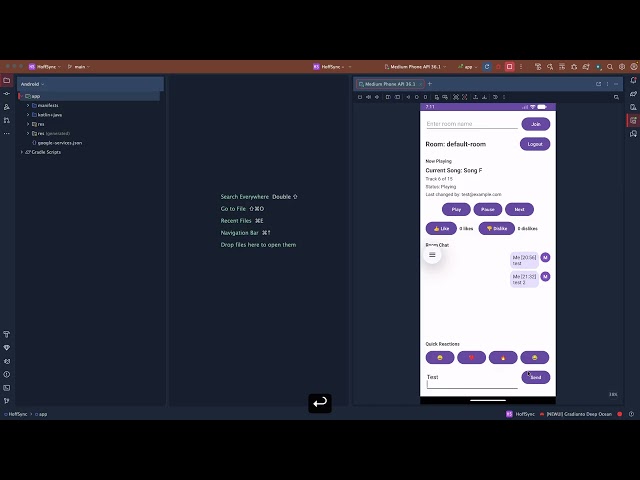Image resolution: width=640 pixels, height=480 pixels.
Task: Open the main branch dropdown
Action: (79, 67)
